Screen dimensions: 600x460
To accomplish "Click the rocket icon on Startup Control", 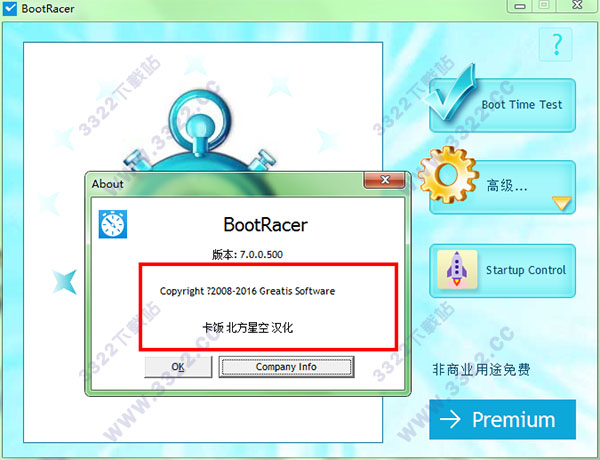I will (x=457, y=269).
